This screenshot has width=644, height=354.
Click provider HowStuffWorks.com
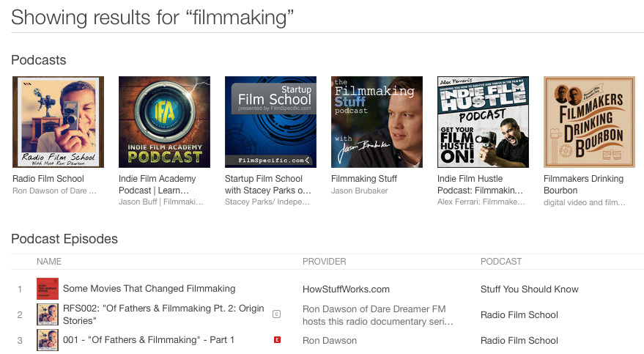(347, 289)
